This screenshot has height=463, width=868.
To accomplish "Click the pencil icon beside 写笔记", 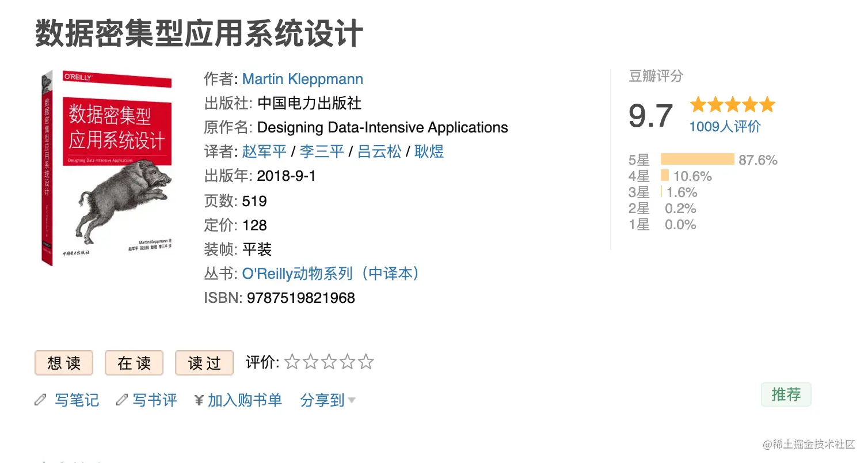I will [40, 400].
